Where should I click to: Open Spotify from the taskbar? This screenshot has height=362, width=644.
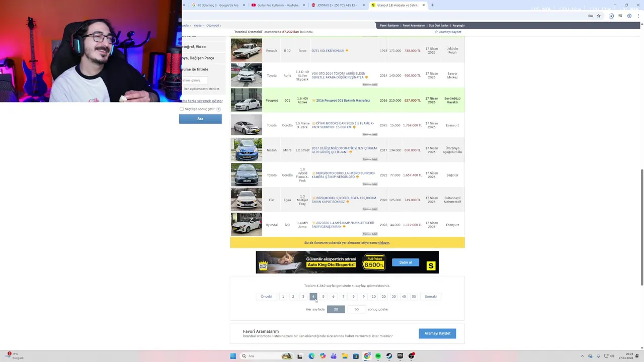(378, 356)
